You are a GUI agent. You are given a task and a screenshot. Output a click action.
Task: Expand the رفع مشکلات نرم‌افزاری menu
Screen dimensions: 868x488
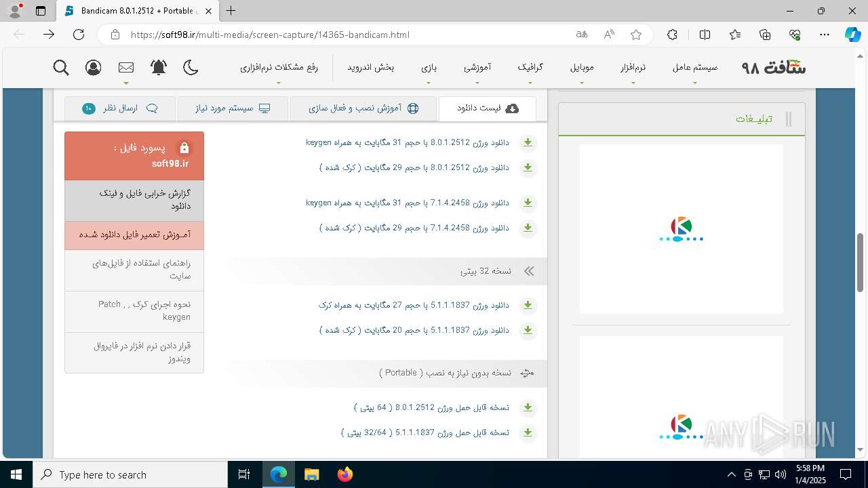[x=279, y=68]
